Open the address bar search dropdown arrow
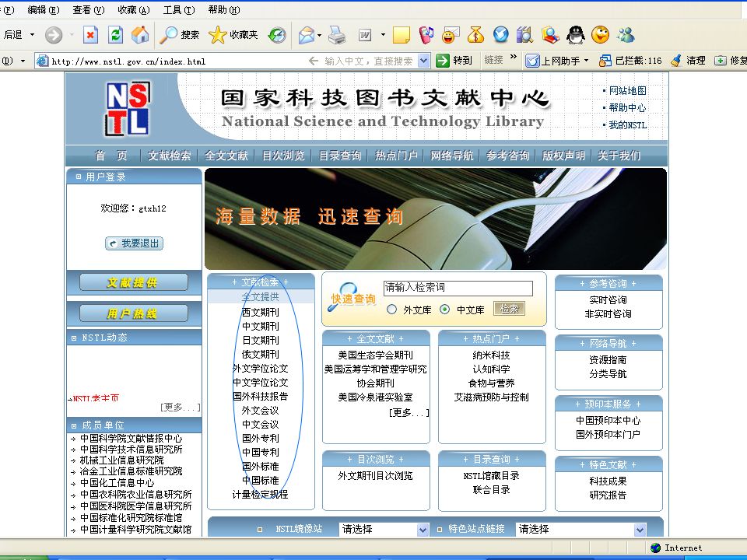This screenshot has width=747, height=560. tap(423, 61)
